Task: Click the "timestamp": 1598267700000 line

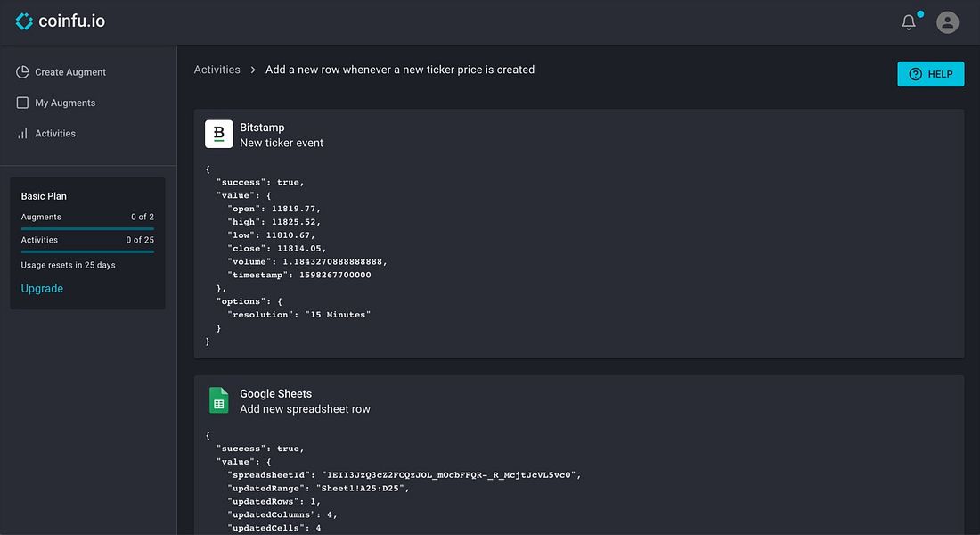Action: (x=298, y=275)
